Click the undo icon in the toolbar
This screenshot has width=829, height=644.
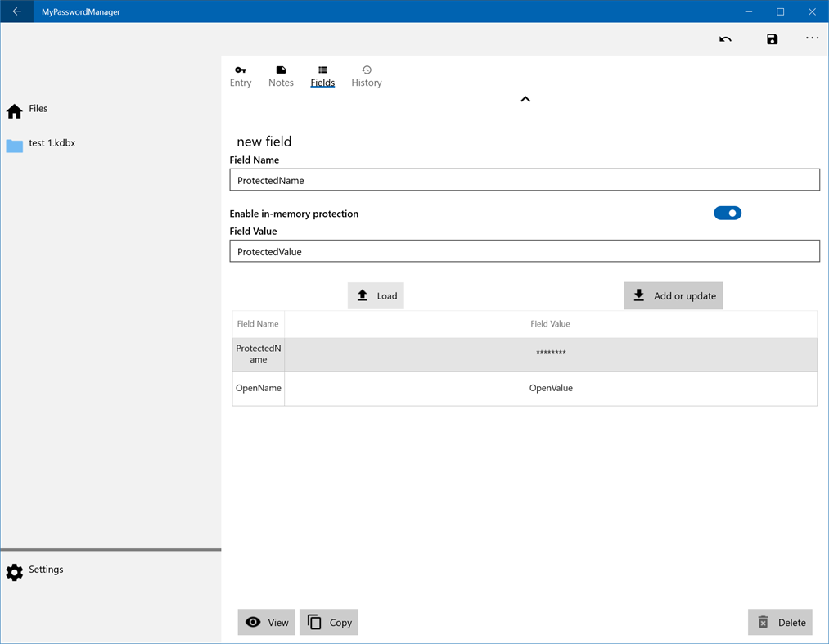pyautogui.click(x=725, y=38)
